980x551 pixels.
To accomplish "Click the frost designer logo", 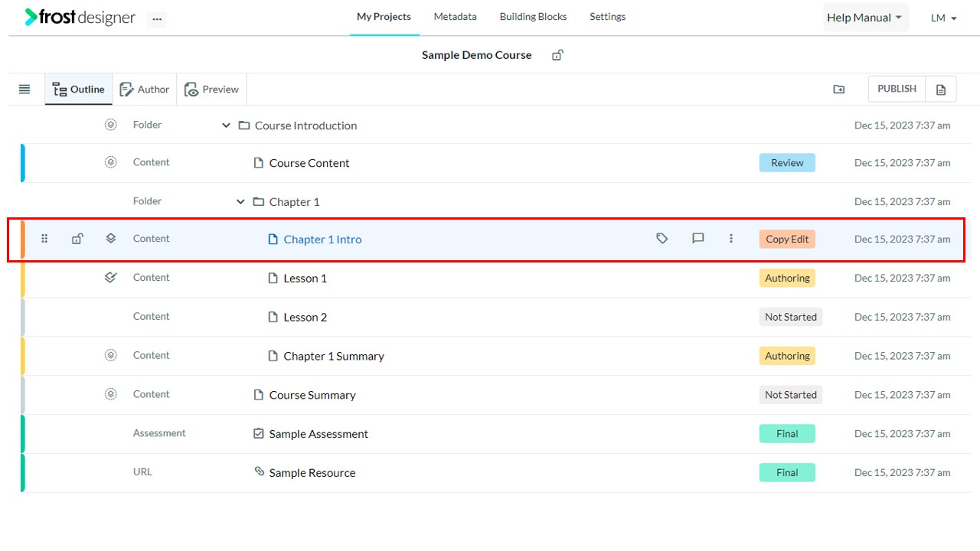I will 80,17.
